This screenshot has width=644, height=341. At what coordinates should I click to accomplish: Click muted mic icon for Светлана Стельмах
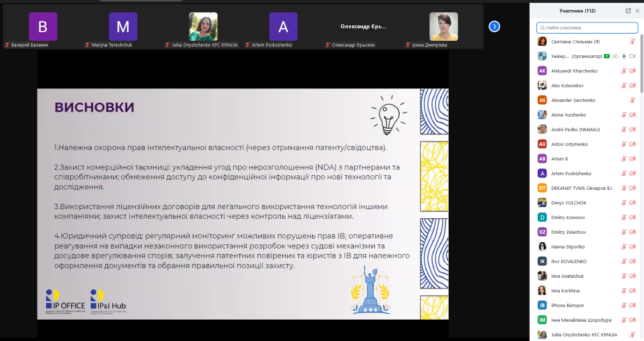pos(632,41)
